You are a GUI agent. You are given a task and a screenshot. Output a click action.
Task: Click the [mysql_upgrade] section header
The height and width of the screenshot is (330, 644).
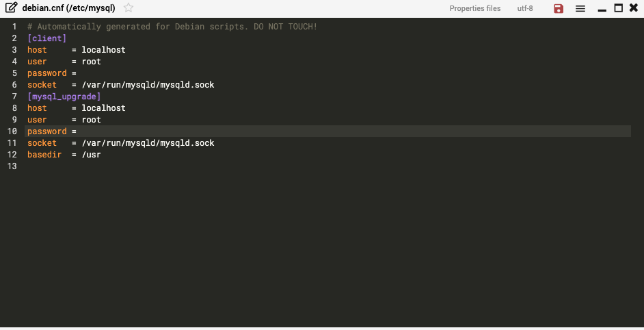pos(64,97)
